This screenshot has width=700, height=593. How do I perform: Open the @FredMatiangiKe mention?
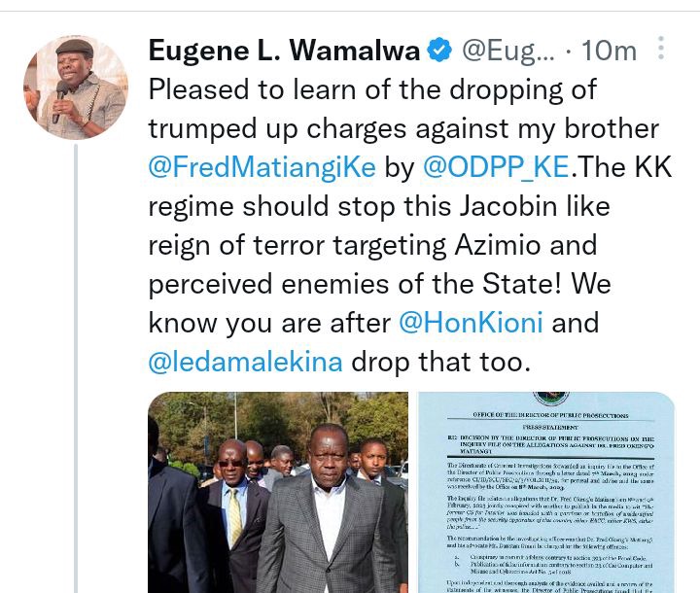coord(262,167)
